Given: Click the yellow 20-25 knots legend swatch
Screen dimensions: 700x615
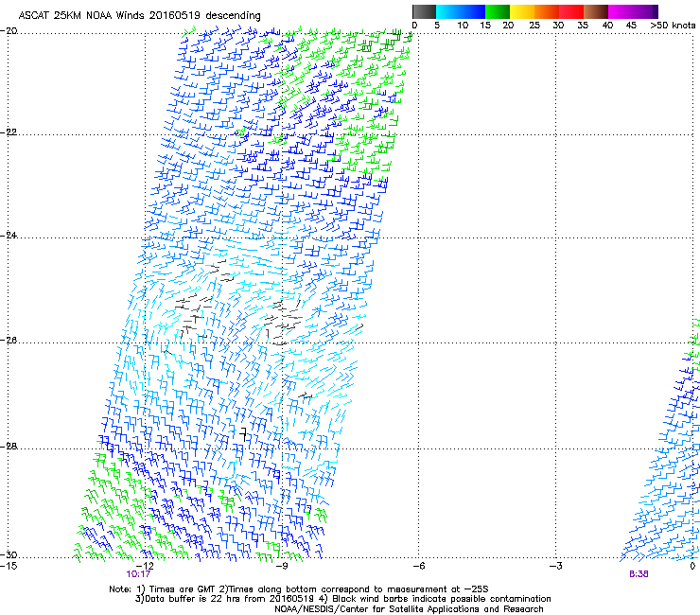Looking at the screenshot, I should point(522,11).
